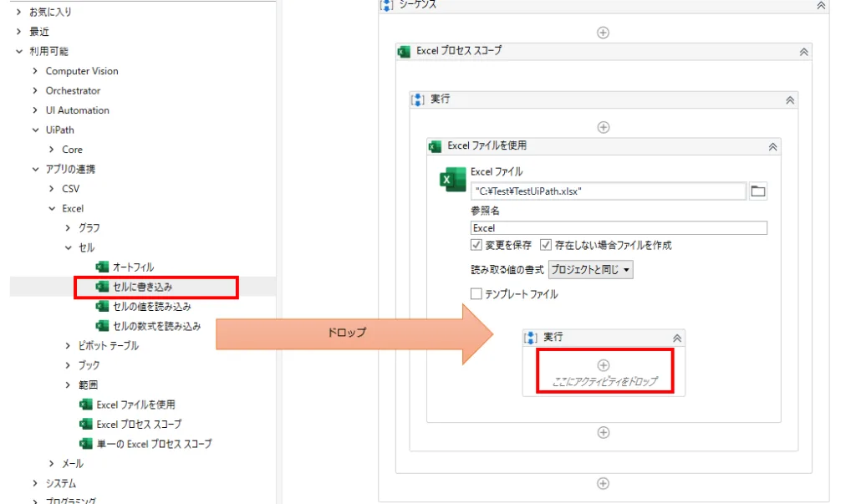Click the plus icon in inner 実行 drop area
The width and height of the screenshot is (856, 504).
pos(604,365)
